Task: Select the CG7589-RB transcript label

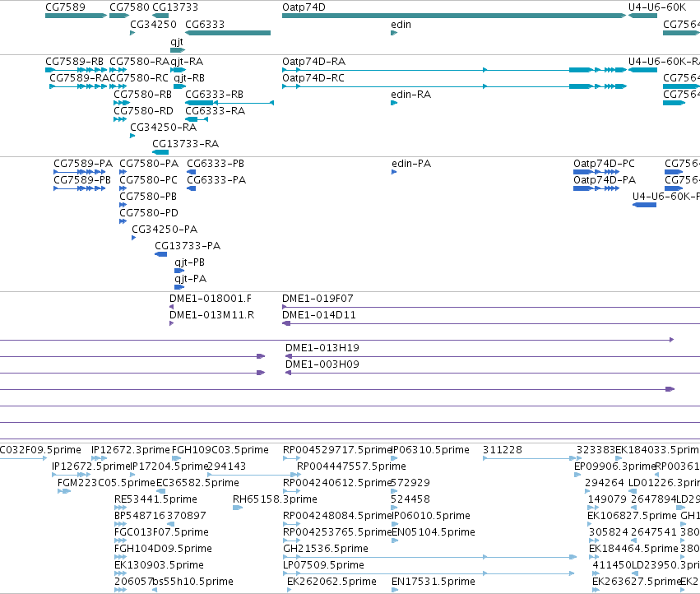Action: tap(74, 62)
